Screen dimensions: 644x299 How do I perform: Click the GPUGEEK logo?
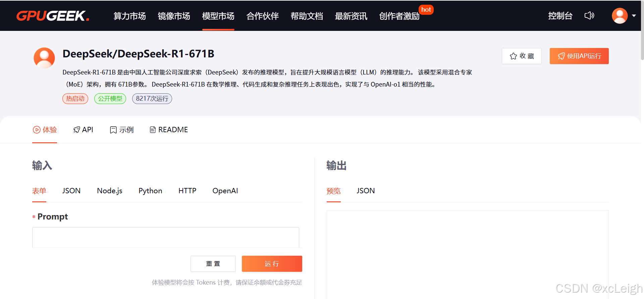click(x=53, y=16)
